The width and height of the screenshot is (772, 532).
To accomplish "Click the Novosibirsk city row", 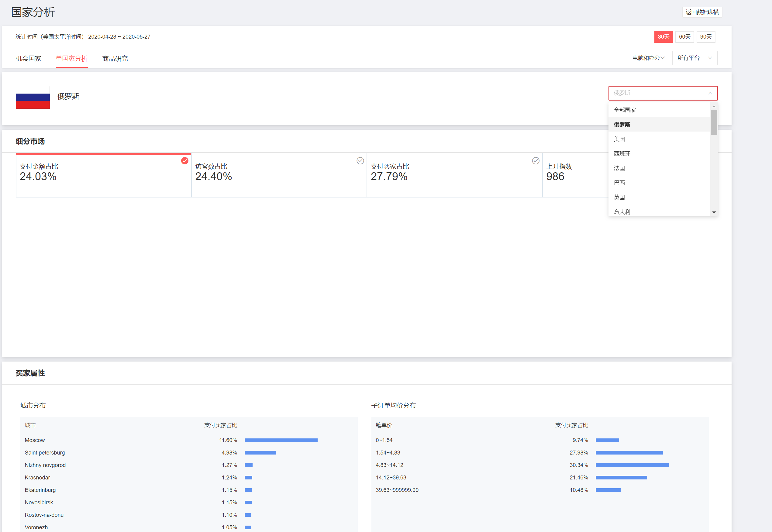I will point(189,502).
